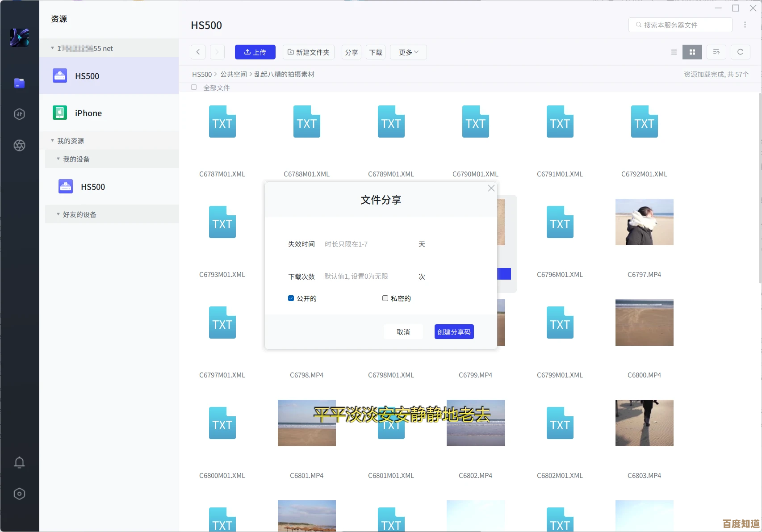Click the refresh icon in toolbar
Viewport: 762px width, 532px height.
point(740,52)
